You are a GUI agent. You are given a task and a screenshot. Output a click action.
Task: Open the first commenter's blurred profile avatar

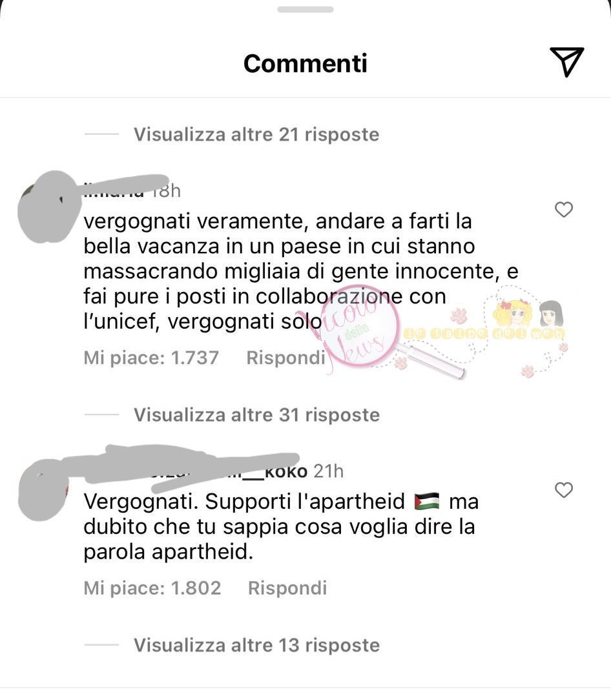[48, 207]
